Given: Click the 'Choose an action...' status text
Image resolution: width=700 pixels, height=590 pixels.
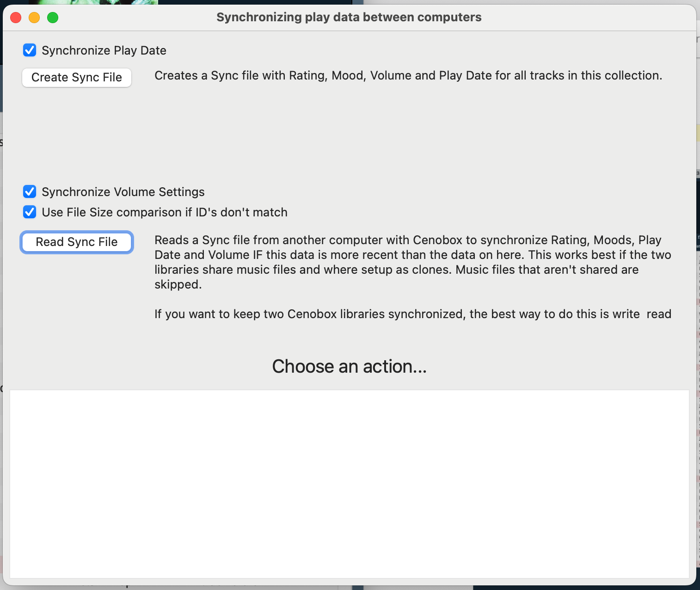Looking at the screenshot, I should 349,366.
